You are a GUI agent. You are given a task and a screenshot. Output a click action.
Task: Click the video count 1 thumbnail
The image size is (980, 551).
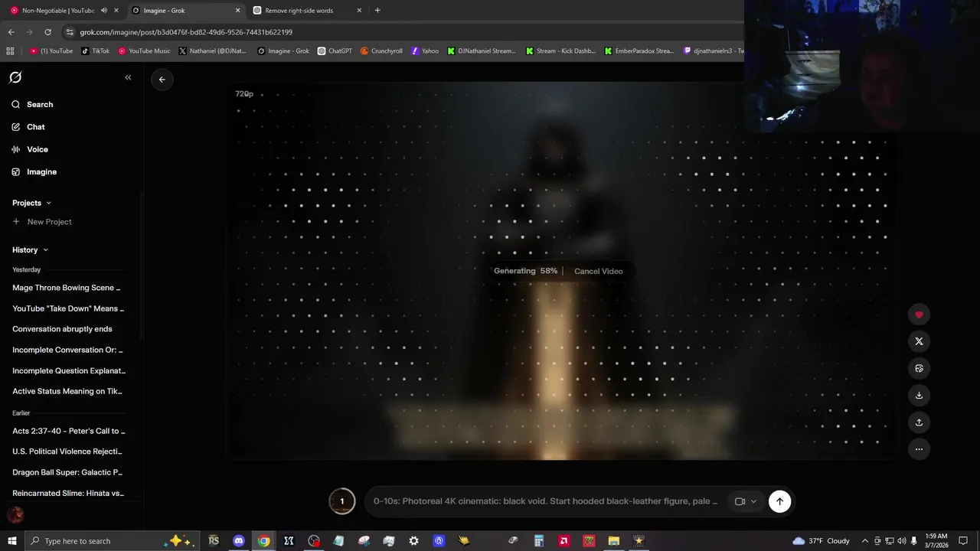[x=342, y=501]
